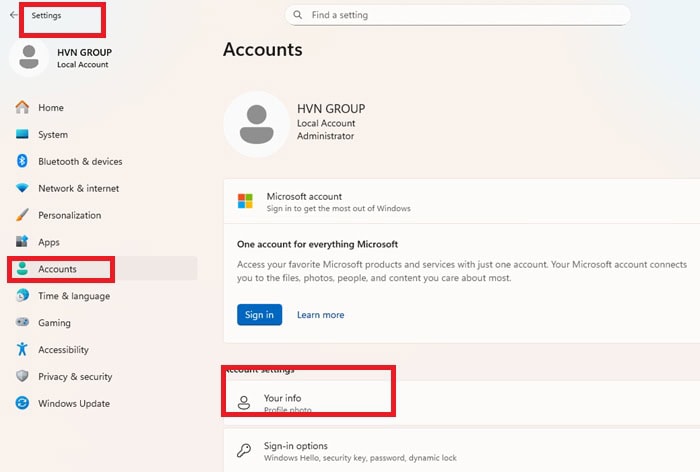The width and height of the screenshot is (700, 472).
Task: Click the Personalization paintbrush icon
Action: (22, 216)
